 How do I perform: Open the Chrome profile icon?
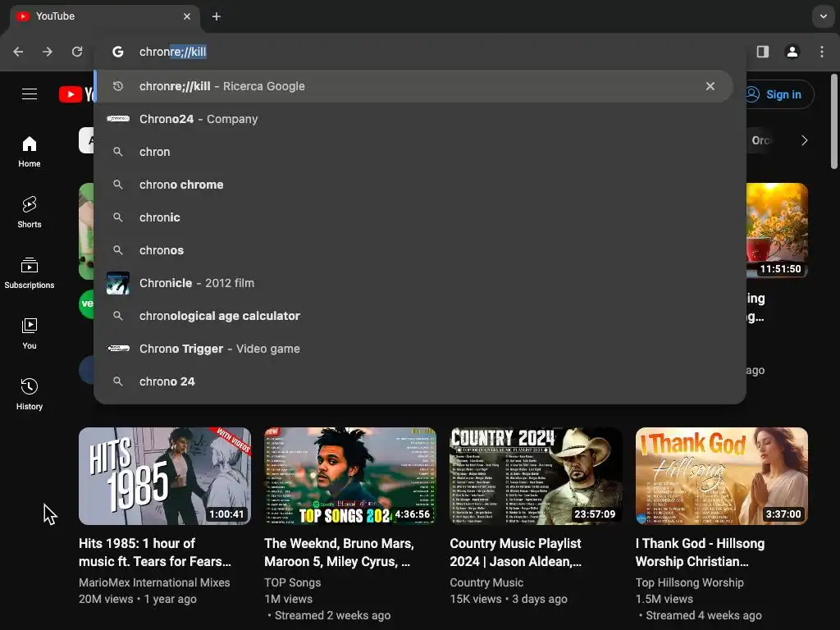click(792, 52)
